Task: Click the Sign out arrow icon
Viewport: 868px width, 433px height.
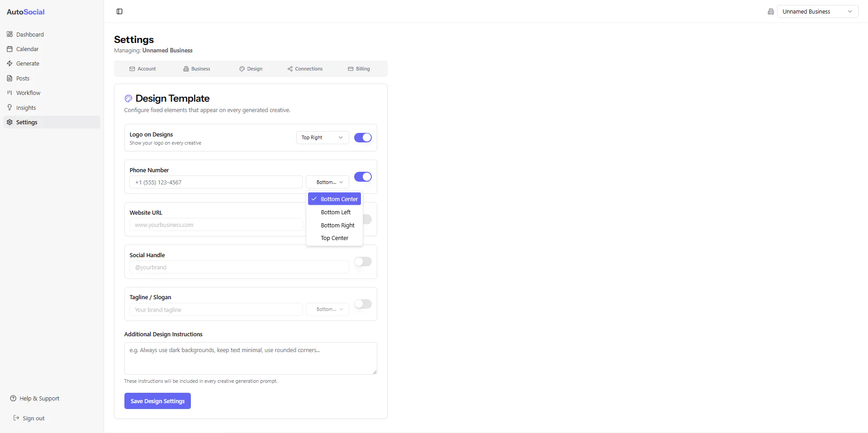Action: point(16,418)
